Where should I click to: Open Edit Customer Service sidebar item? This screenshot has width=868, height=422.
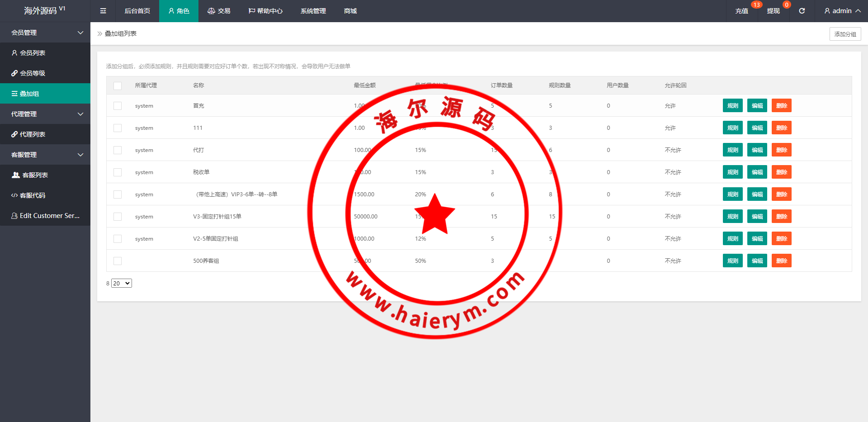pyautogui.click(x=45, y=216)
